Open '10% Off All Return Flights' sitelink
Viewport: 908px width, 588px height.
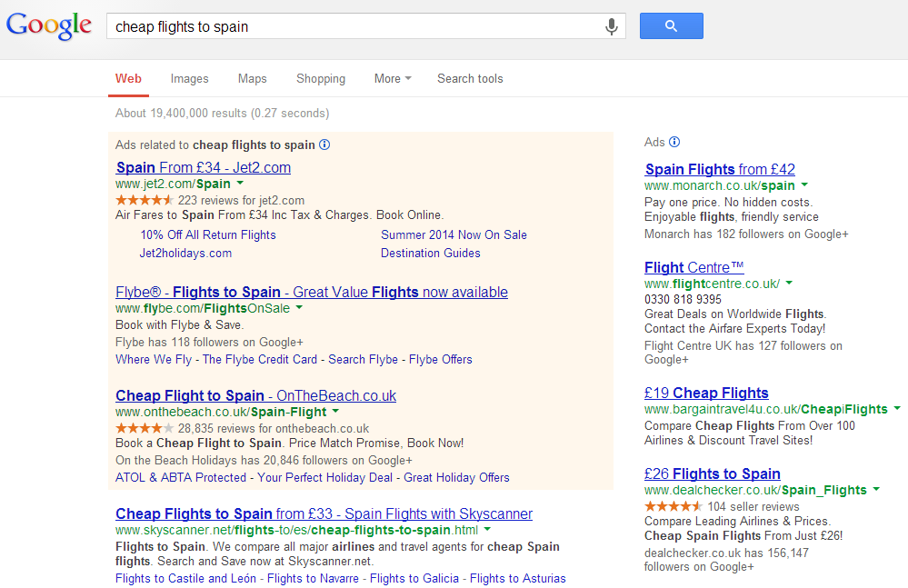[208, 235]
